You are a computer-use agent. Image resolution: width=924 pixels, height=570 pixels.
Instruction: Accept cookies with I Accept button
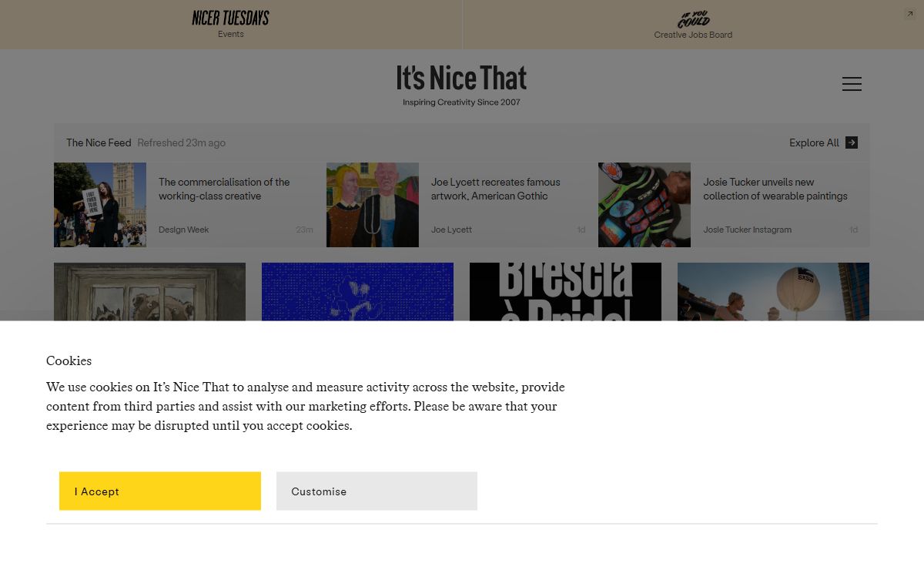pos(160,491)
